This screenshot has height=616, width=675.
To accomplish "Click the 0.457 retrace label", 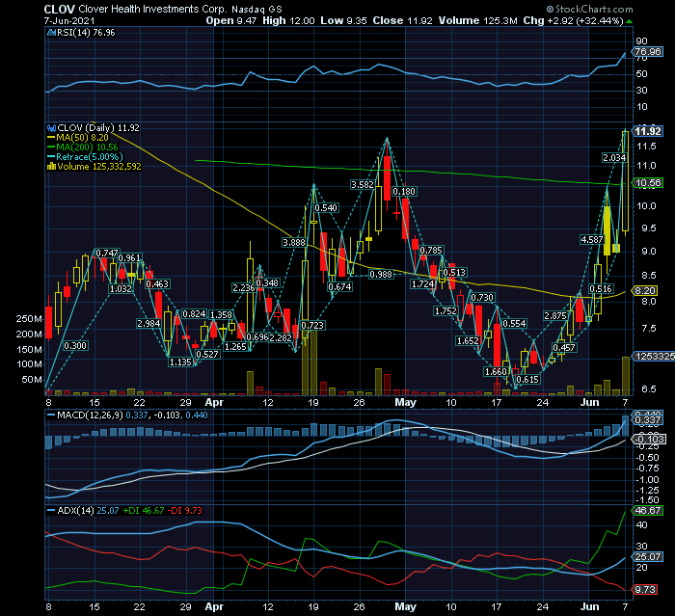I will (x=564, y=348).
